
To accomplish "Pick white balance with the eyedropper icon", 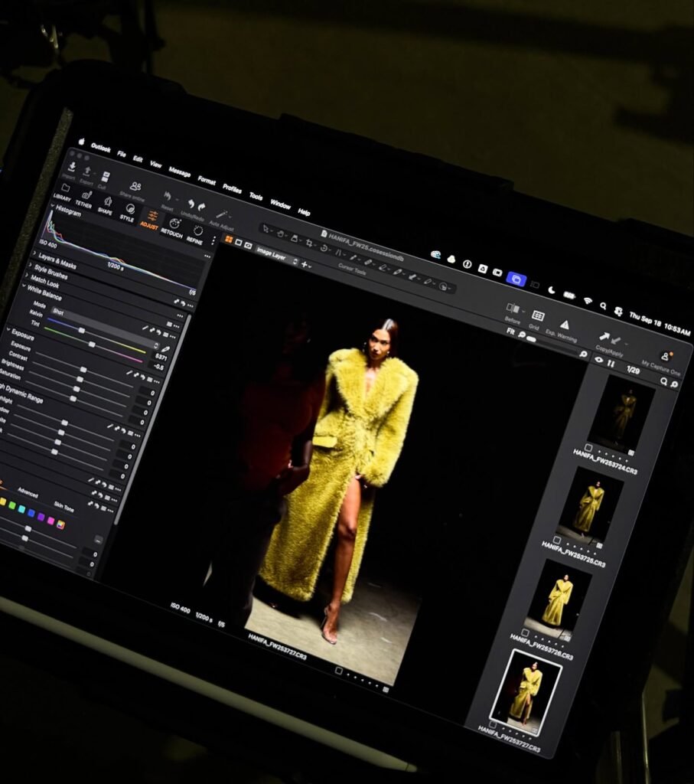I will [166, 349].
